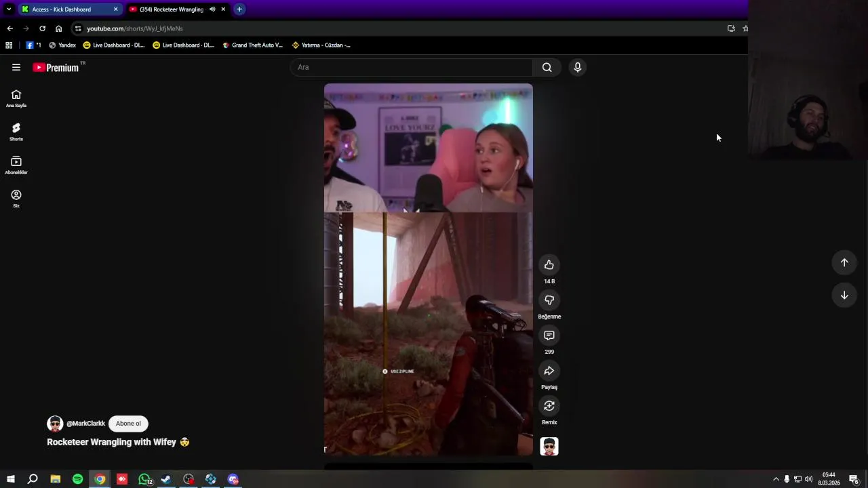Share the short via Paylaş
Screen dimensions: 868x488
[549, 371]
